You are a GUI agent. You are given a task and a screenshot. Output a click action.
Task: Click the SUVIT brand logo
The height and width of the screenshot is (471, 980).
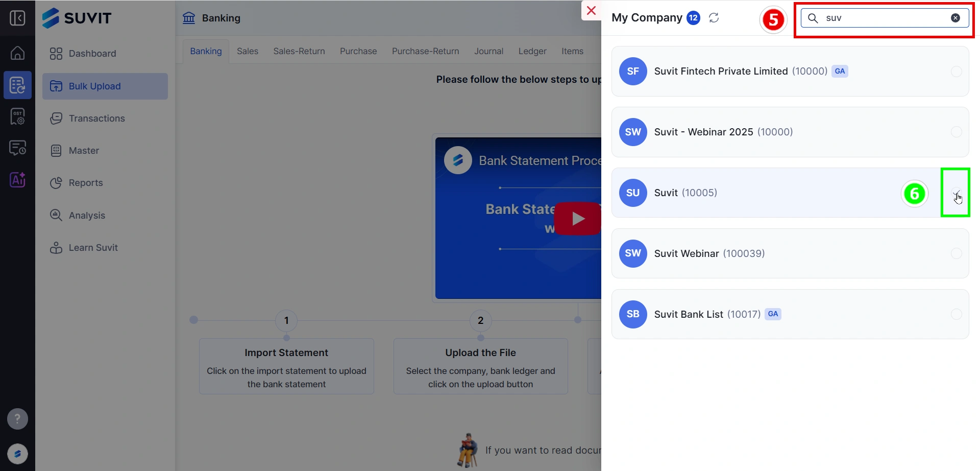pyautogui.click(x=77, y=18)
